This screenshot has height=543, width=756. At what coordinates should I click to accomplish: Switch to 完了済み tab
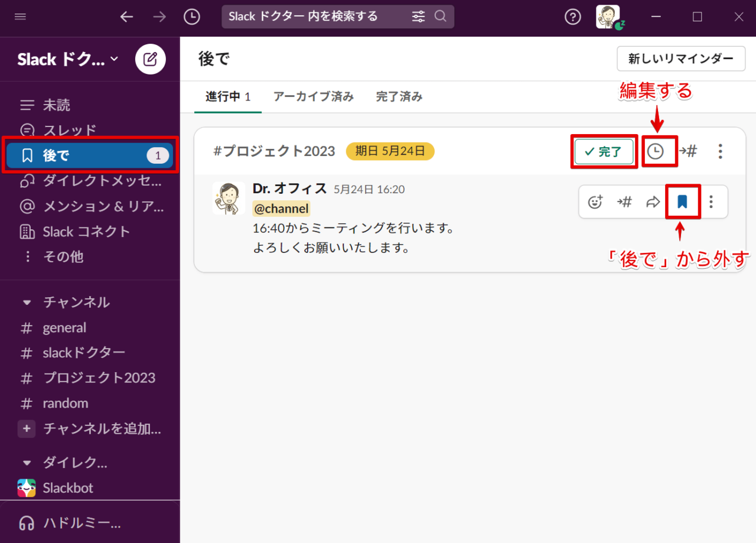click(x=399, y=96)
